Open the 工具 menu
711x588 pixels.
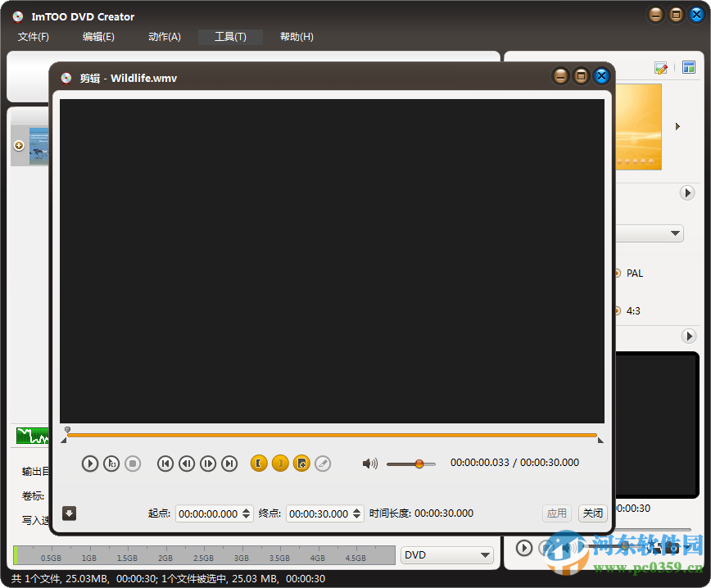pyautogui.click(x=229, y=36)
